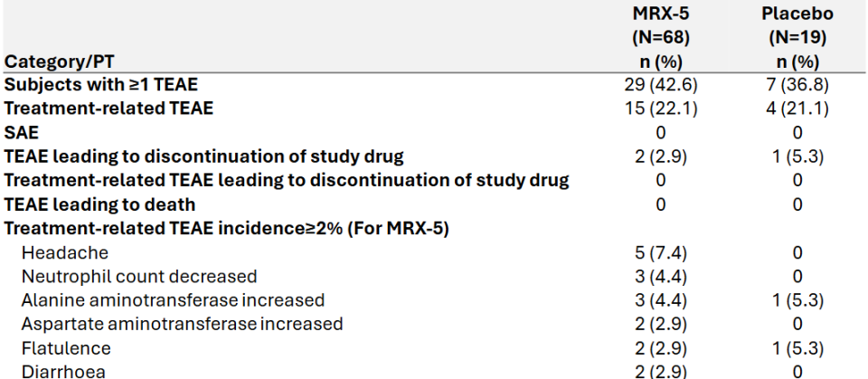Select the 5 (7.4) Headache value
Viewport: 868px width, 379px height.
(659, 252)
